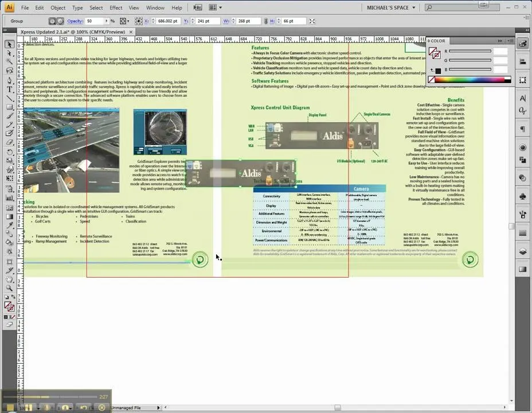
Task: Select the Direct Selection tool
Action: tap(10, 53)
